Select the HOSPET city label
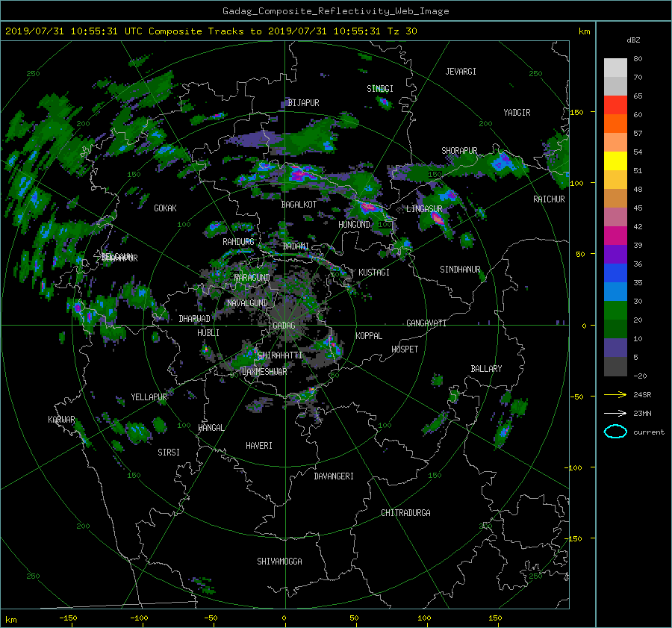 405,349
